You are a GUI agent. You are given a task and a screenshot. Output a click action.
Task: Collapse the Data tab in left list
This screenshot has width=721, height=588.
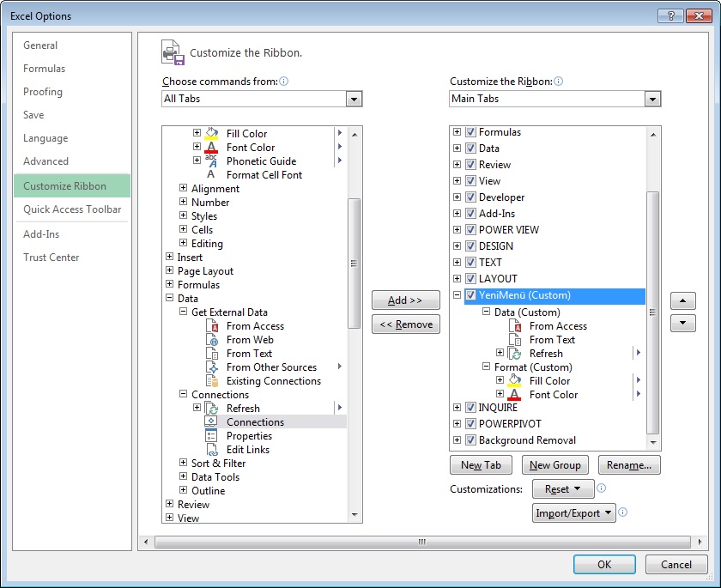[169, 298]
